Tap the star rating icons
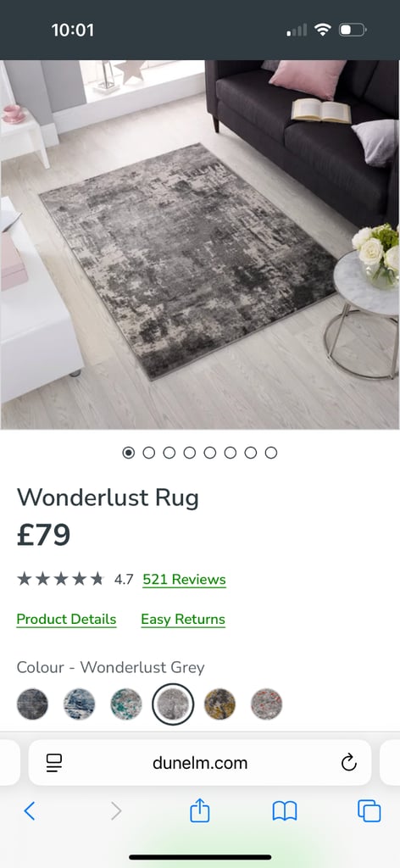Image resolution: width=400 pixels, height=868 pixels. click(60, 579)
